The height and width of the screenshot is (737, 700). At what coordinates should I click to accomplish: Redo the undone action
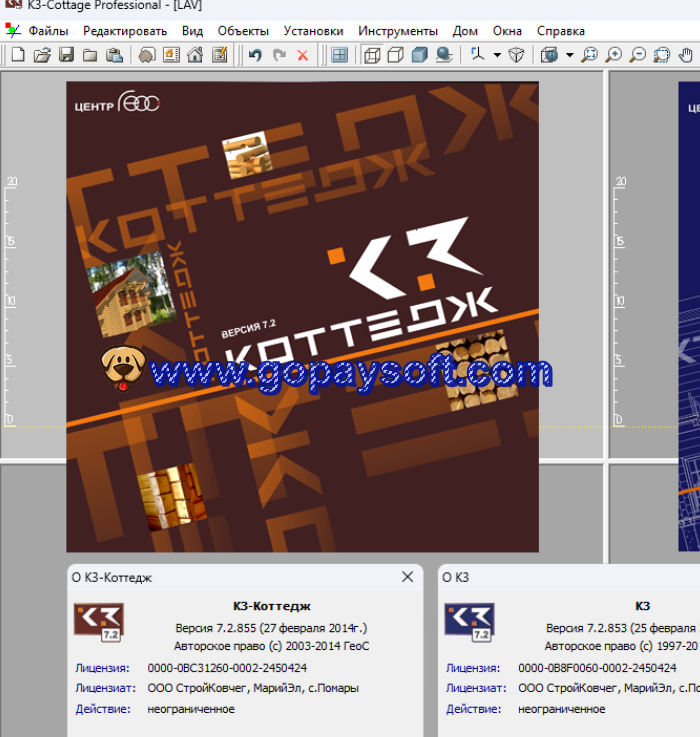click(x=279, y=55)
